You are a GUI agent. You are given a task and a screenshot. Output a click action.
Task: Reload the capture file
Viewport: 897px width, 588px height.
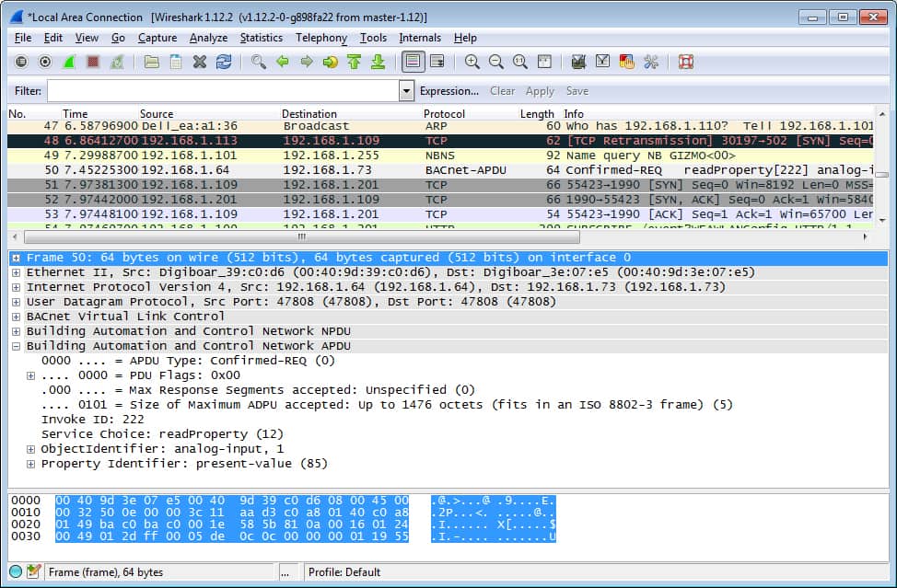[223, 62]
